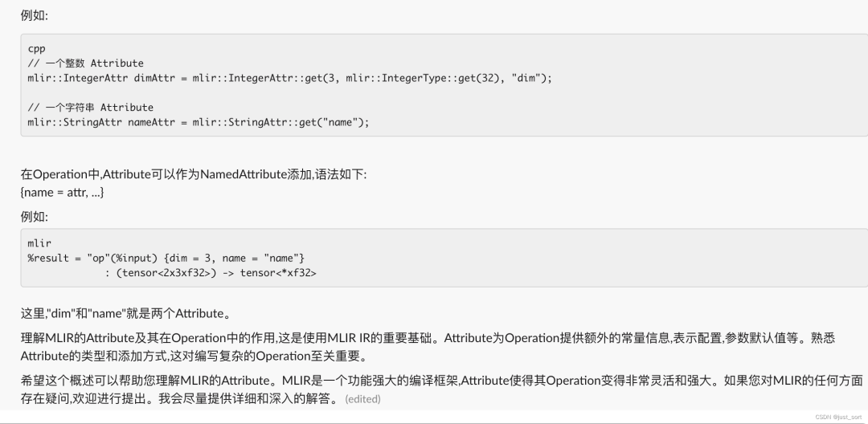Click the IntegerAttr dimAttr code line
Viewport: 868px width, 424px height.
[x=290, y=78]
